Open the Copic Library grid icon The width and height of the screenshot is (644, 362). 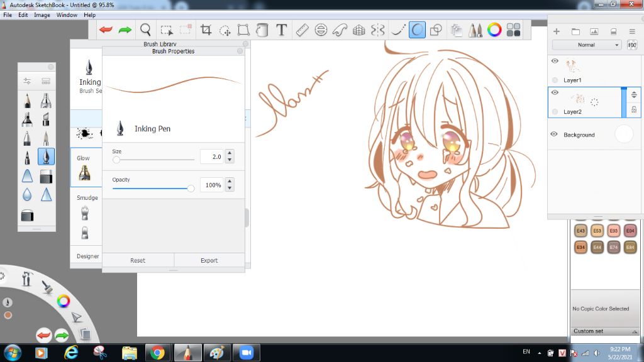tap(513, 30)
